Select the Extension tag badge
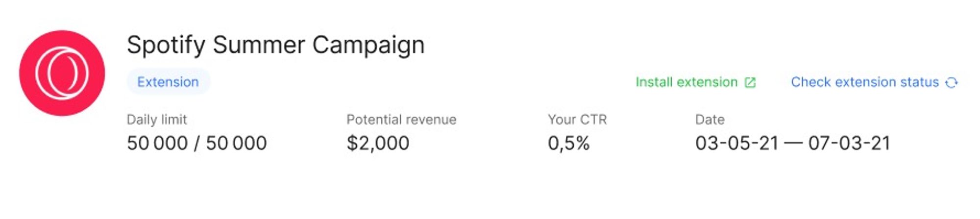The height and width of the screenshot is (219, 980). (168, 82)
